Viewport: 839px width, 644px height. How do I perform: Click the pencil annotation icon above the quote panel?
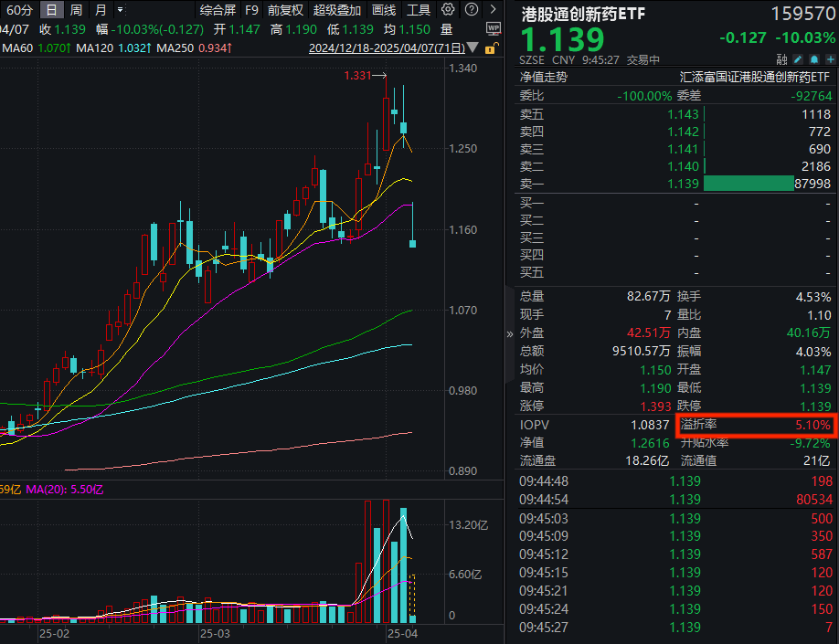(798, 58)
